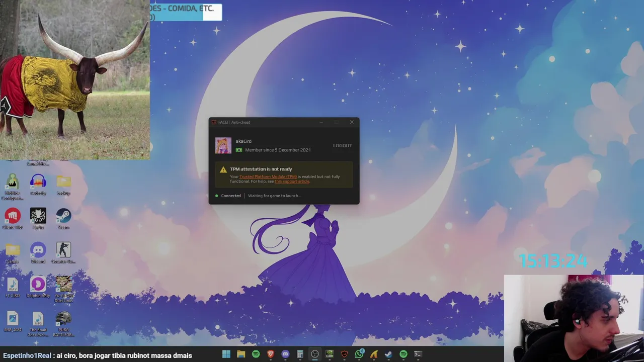Minimize the FACEIT Anti-cheat window
The height and width of the screenshot is (362, 644).
coord(321,122)
